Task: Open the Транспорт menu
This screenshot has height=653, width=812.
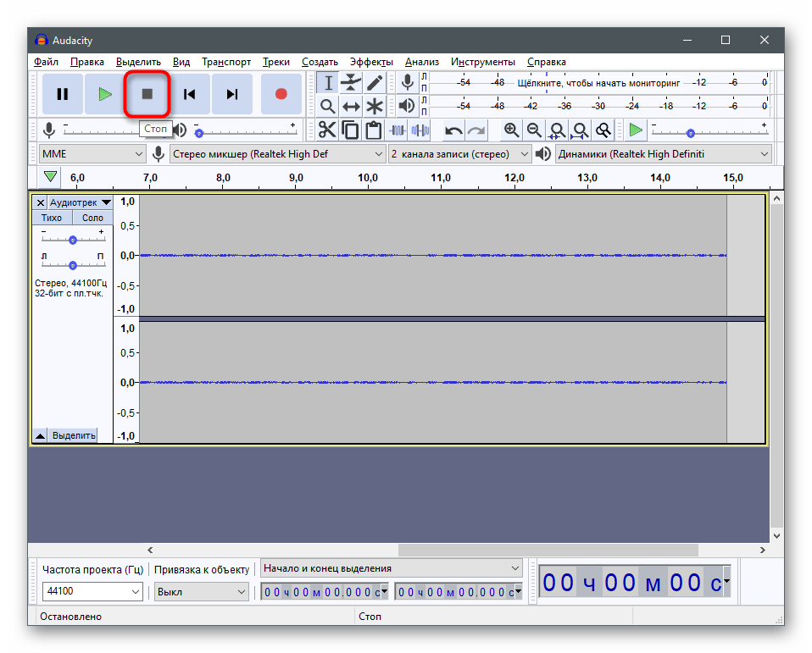Action: click(x=226, y=62)
